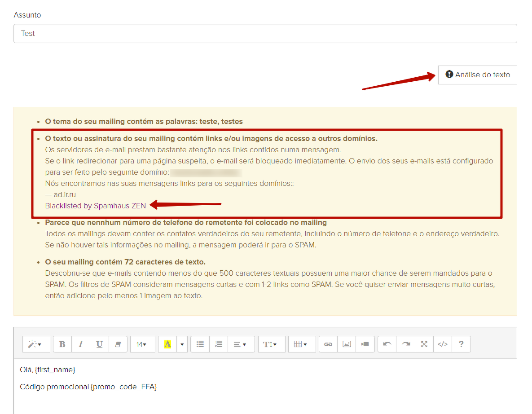532x414 pixels.
Task: Click the eraser to remove font style
Action: tap(118, 344)
